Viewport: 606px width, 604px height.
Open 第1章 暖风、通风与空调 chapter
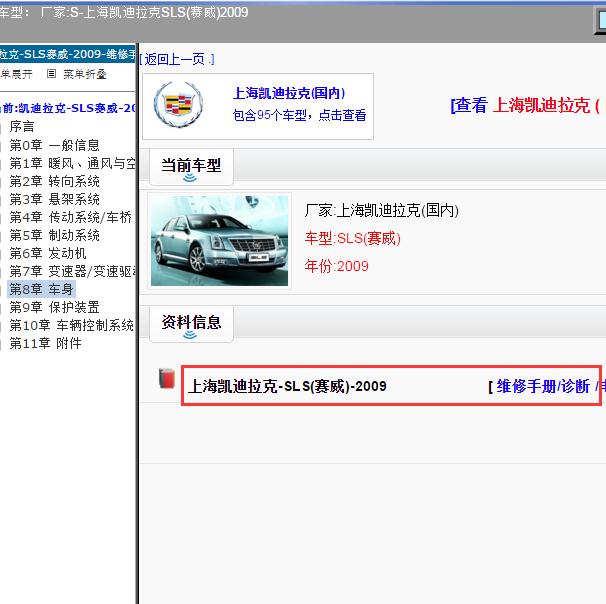(72, 163)
